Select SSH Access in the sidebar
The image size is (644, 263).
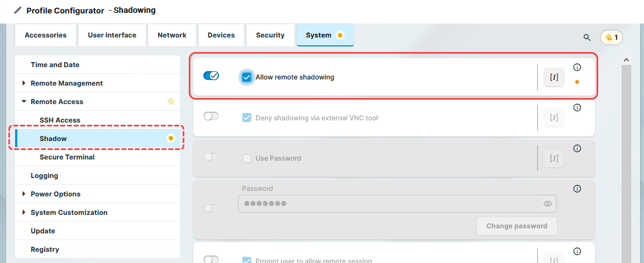coord(60,120)
